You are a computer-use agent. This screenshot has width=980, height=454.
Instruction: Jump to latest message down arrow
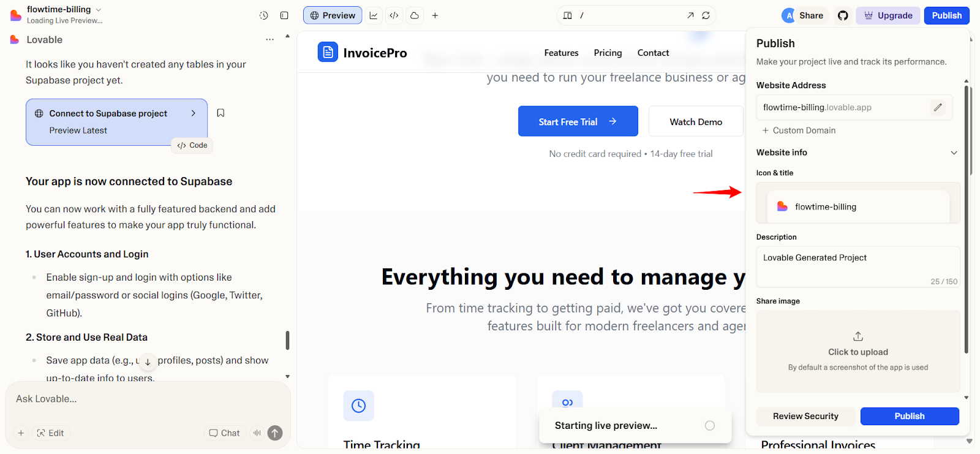tap(148, 361)
